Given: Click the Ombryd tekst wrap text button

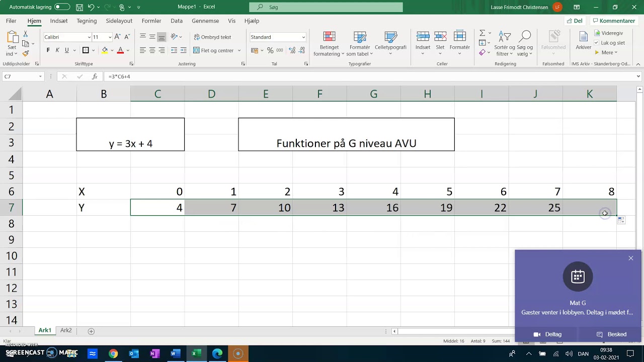Looking at the screenshot, I should coord(212,37).
